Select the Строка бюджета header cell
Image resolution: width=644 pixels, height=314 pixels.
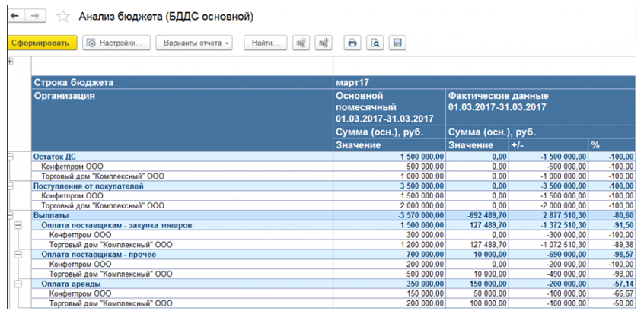[73, 81]
